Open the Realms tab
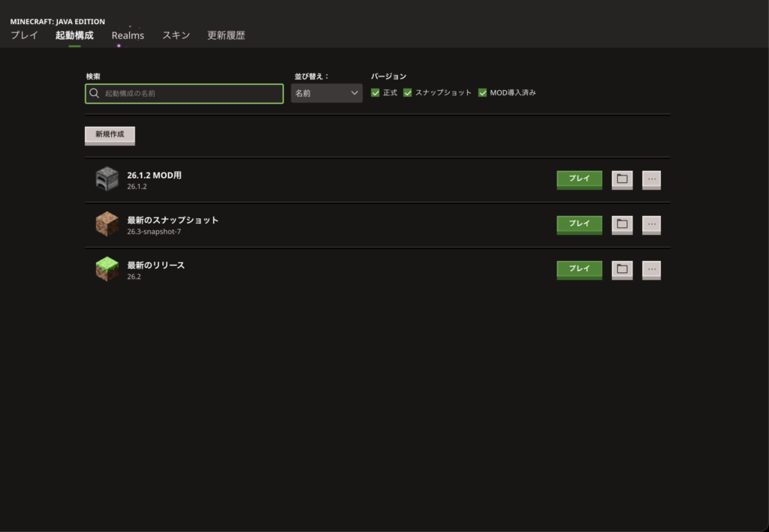769x532 pixels. (128, 35)
